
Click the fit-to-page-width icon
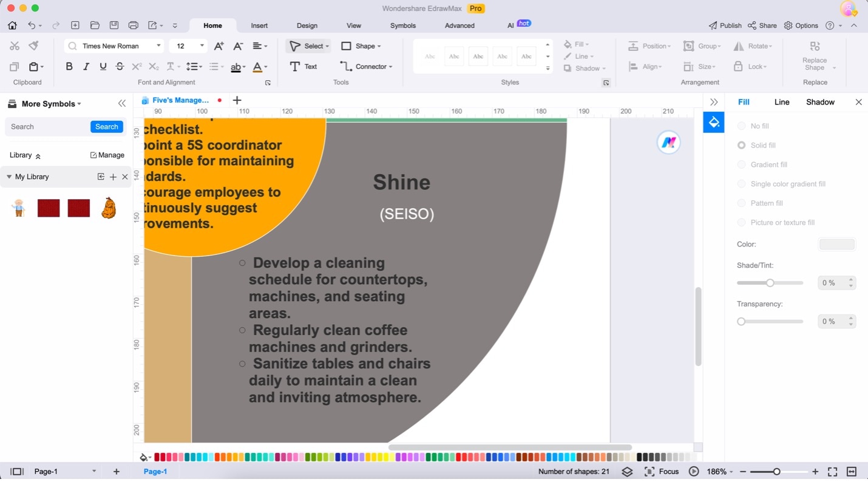click(x=852, y=472)
